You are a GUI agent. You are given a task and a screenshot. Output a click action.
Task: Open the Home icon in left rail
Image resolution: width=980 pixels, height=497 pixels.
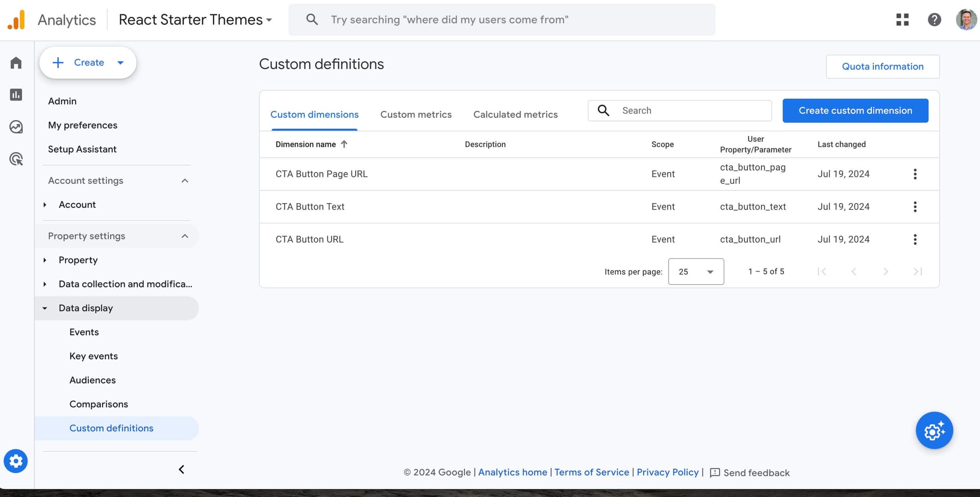16,63
